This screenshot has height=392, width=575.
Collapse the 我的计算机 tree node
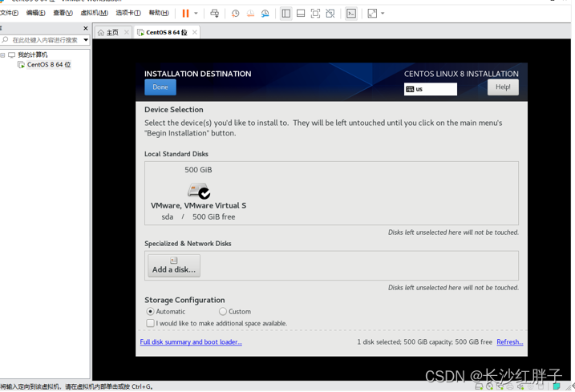2,55
